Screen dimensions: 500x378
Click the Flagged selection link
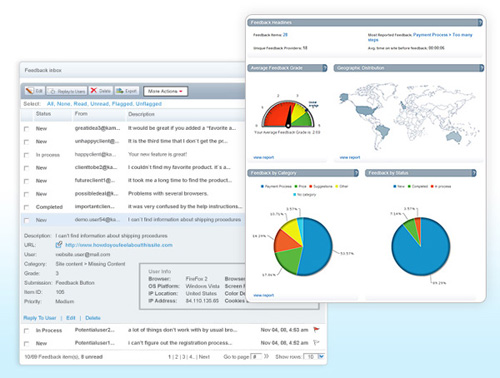click(122, 104)
